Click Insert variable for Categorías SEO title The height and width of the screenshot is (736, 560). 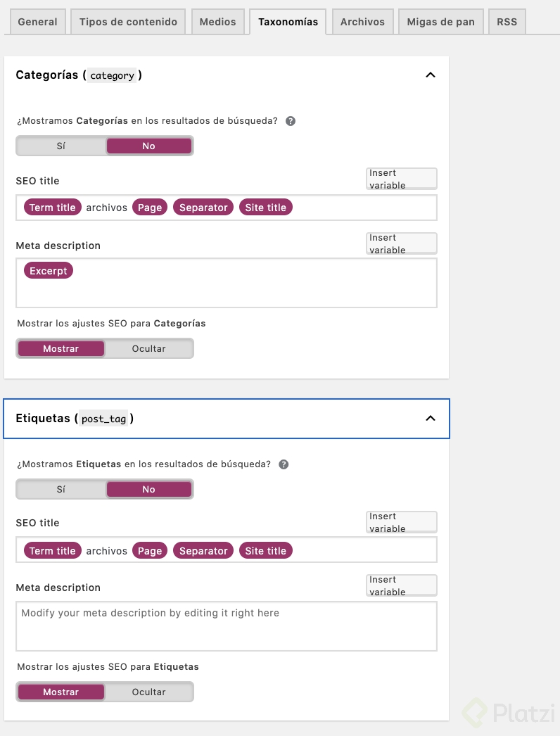coord(401,179)
